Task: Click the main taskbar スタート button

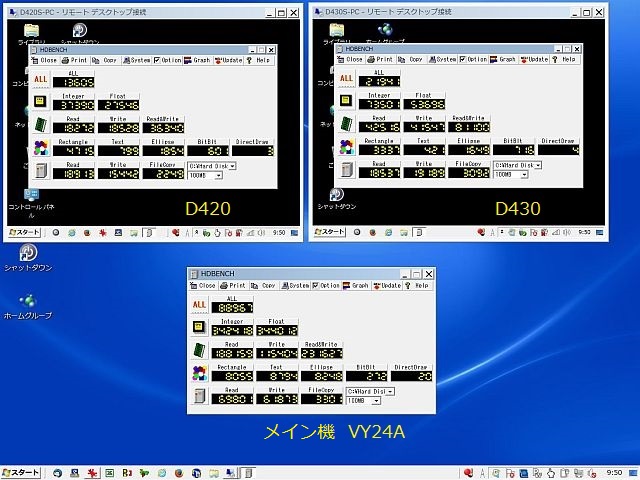Action: pyautogui.click(x=21, y=472)
